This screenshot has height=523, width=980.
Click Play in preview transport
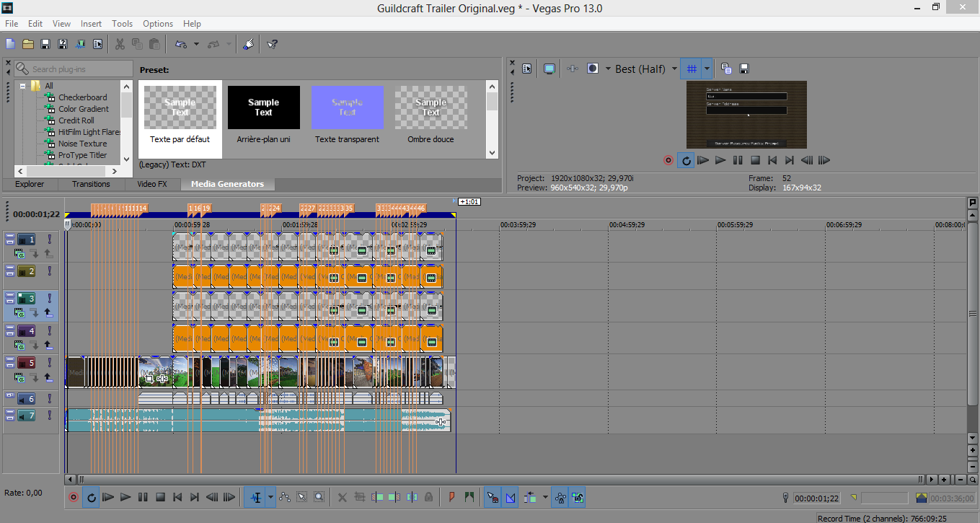pos(720,160)
